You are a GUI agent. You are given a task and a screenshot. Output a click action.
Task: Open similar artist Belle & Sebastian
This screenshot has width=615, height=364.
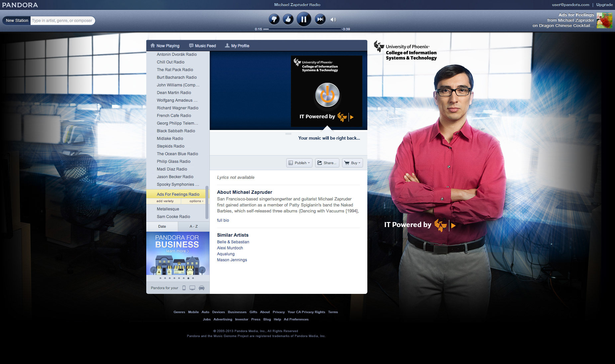[x=233, y=242]
